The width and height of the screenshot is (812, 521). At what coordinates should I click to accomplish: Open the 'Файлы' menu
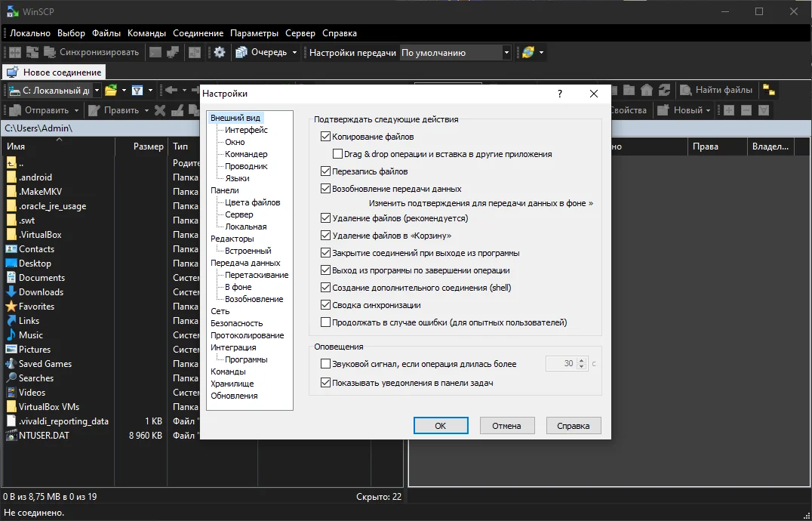tap(106, 33)
